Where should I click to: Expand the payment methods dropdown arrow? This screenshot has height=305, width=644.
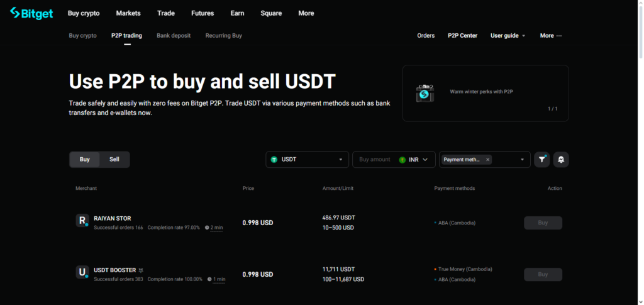pyautogui.click(x=523, y=160)
